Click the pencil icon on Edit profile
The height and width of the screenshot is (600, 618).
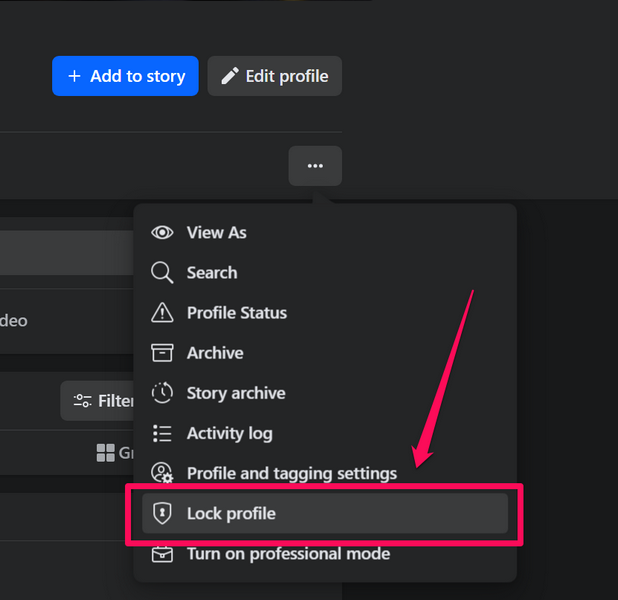(230, 76)
